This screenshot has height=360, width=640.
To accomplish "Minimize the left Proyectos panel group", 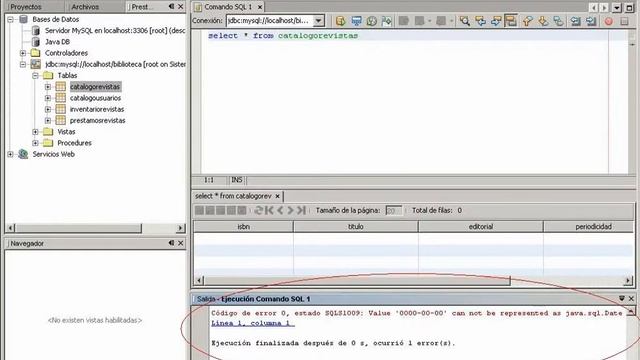I will [x=171, y=7].
